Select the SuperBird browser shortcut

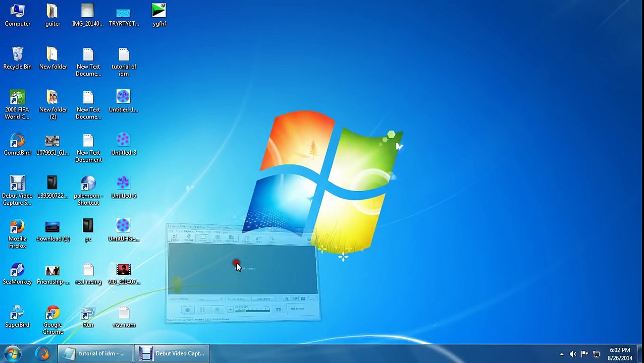tap(17, 316)
